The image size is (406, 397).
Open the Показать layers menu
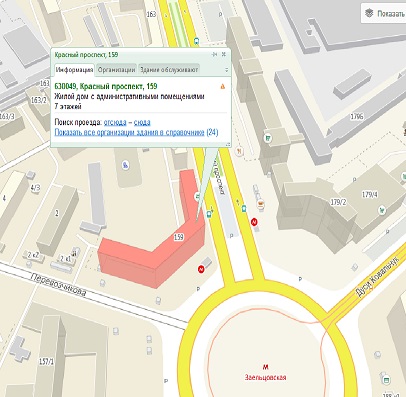[x=385, y=14]
